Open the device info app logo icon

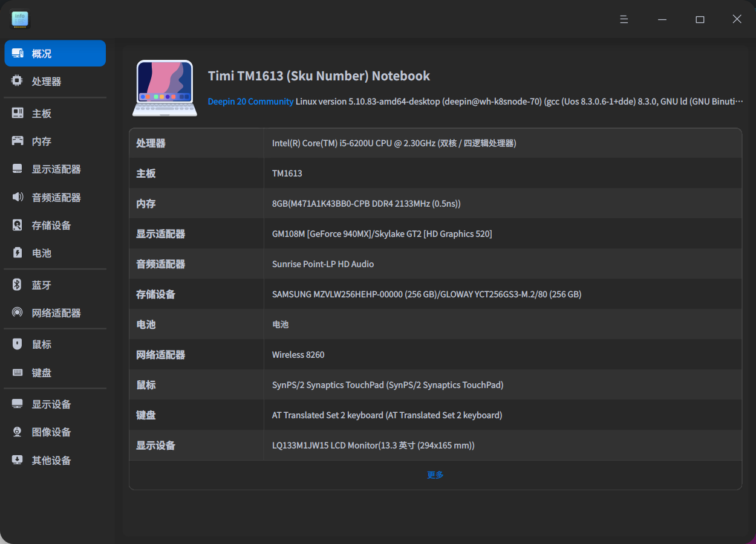coord(19,19)
